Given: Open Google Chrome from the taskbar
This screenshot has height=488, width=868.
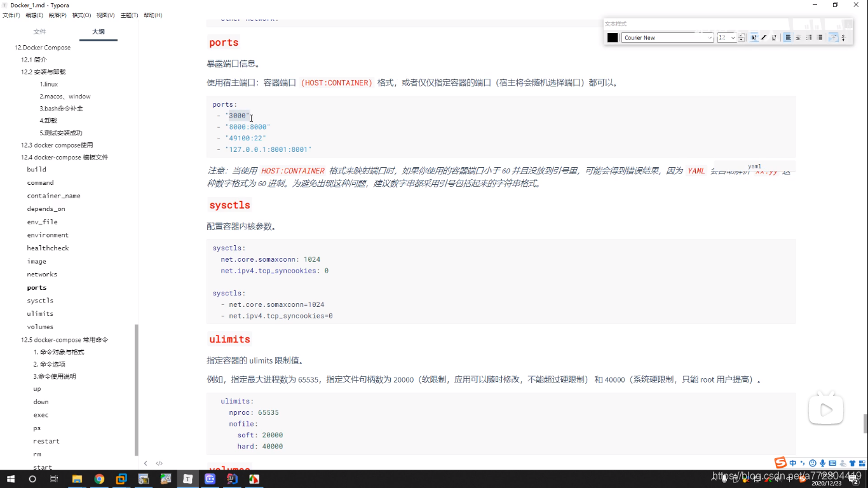Looking at the screenshot, I should (99, 479).
